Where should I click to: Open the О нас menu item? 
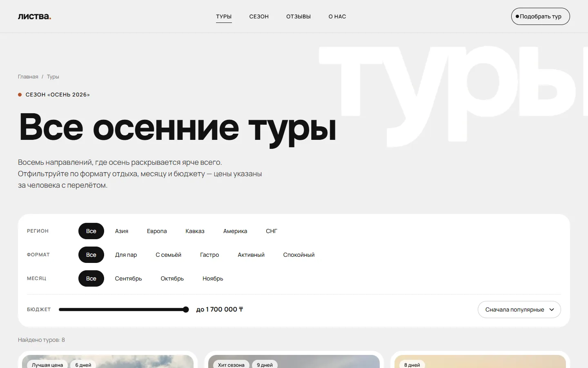(x=337, y=16)
